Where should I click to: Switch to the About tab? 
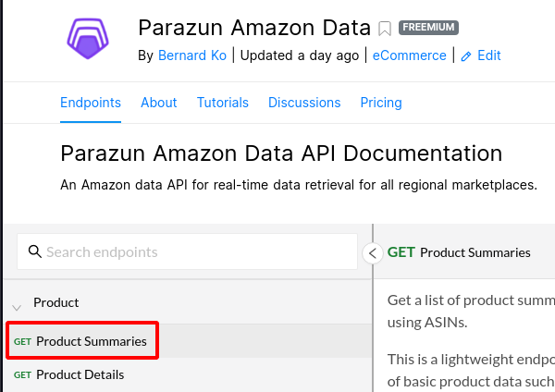tap(158, 103)
